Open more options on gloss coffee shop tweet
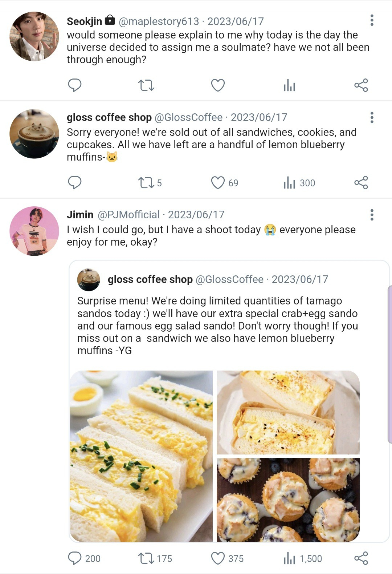Screen dimensions: 392x574 click(372, 118)
